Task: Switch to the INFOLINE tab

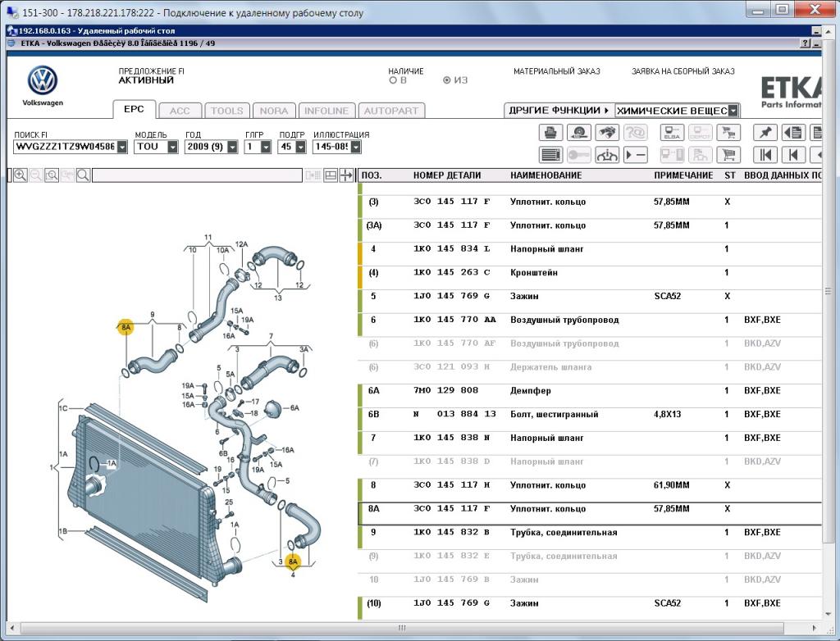Action: tap(326, 111)
